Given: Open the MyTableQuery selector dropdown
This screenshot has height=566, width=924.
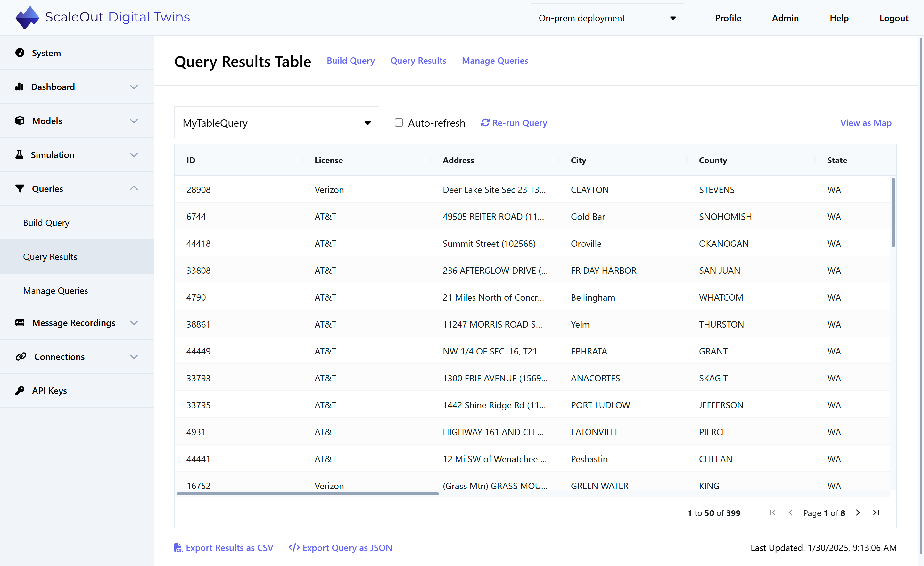Looking at the screenshot, I should tap(277, 123).
